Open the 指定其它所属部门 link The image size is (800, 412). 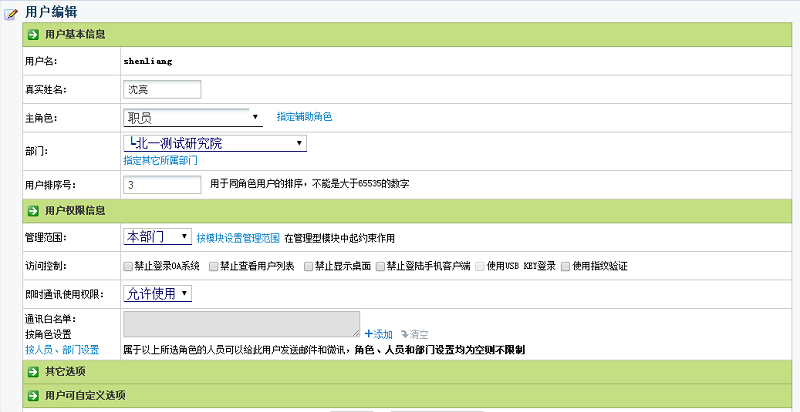click(x=160, y=160)
